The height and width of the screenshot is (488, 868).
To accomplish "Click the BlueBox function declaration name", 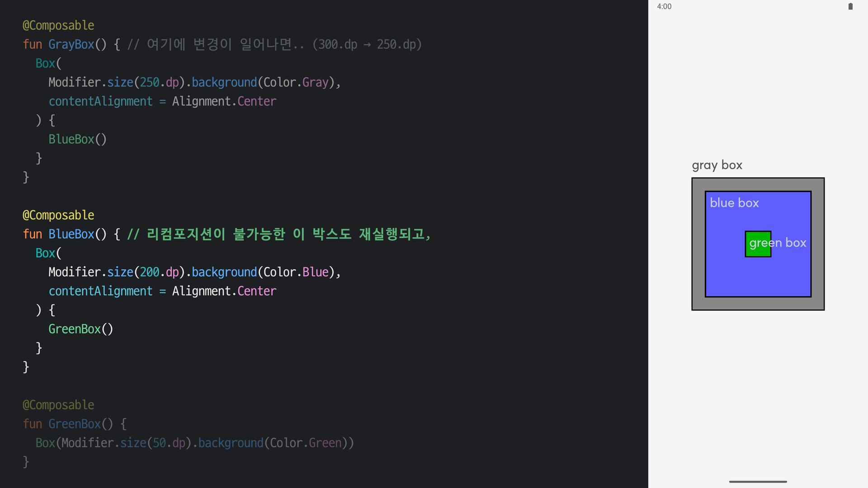I will click(x=71, y=234).
